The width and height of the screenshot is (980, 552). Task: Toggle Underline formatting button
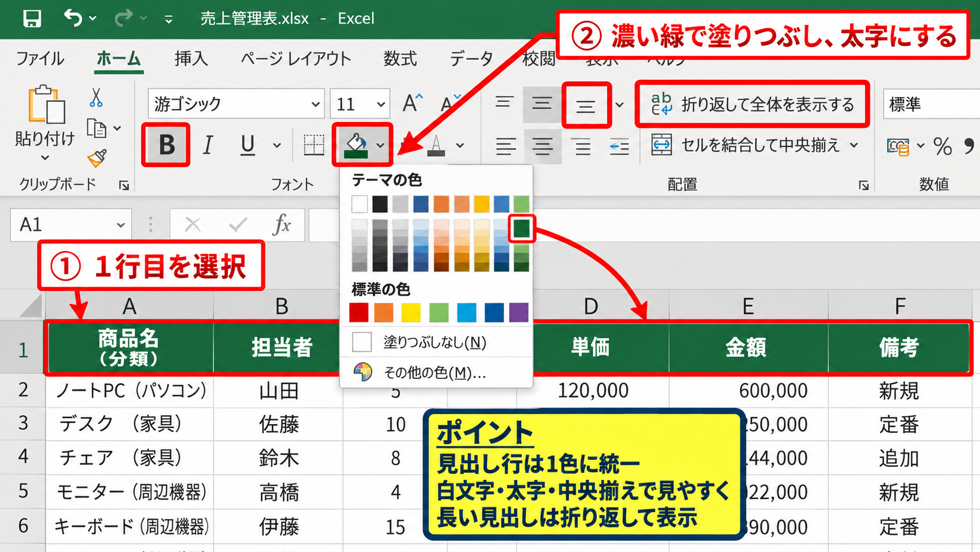click(x=248, y=145)
